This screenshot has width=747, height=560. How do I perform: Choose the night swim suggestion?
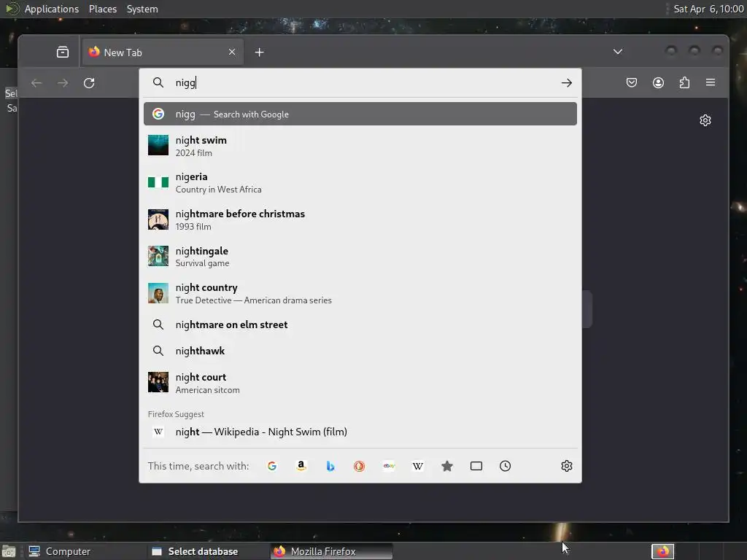pyautogui.click(x=360, y=146)
